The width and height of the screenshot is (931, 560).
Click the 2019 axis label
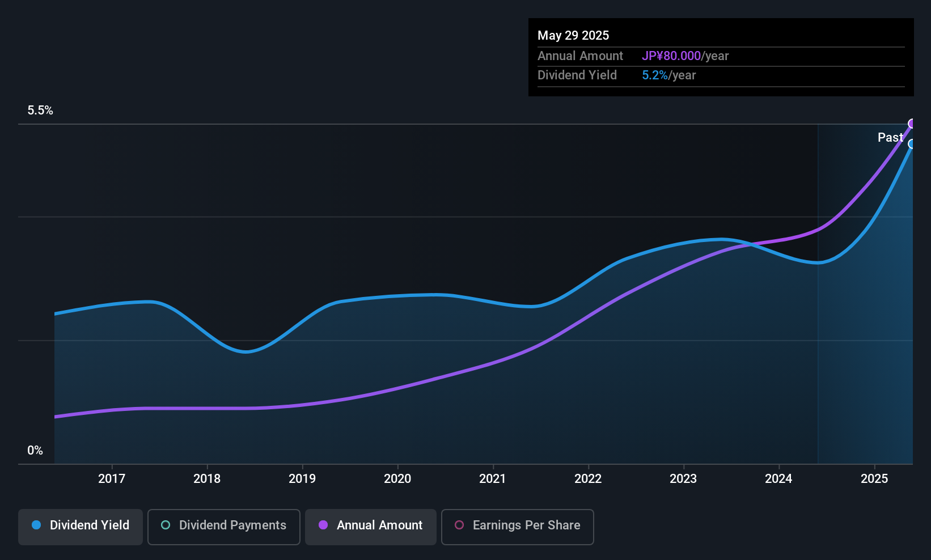coord(302,478)
